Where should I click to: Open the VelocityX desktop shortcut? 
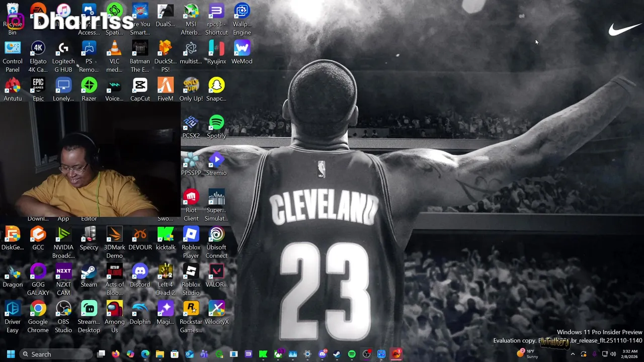(x=216, y=313)
